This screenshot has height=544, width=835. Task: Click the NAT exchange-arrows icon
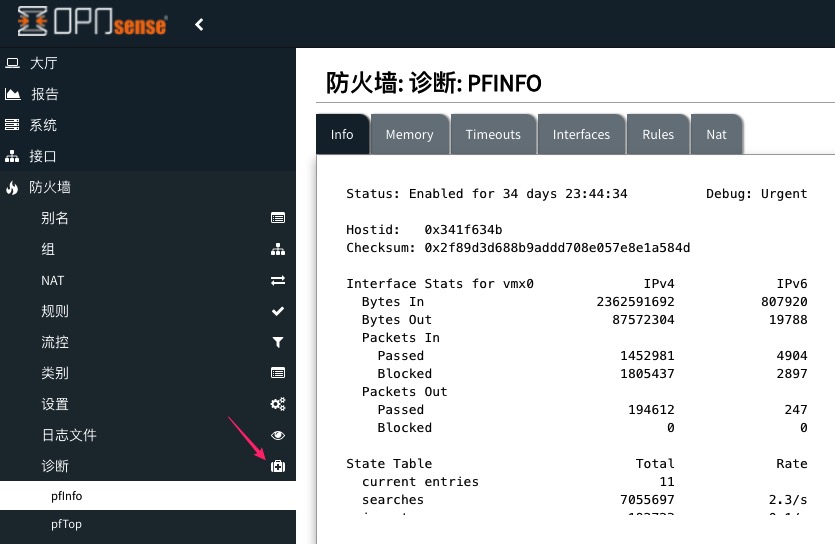click(x=278, y=280)
